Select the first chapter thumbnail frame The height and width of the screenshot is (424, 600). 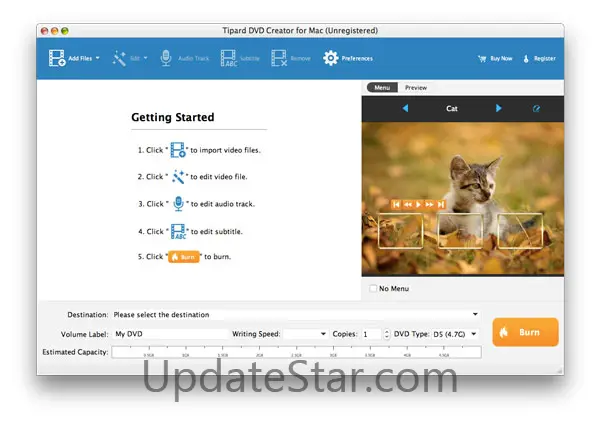[x=400, y=231]
